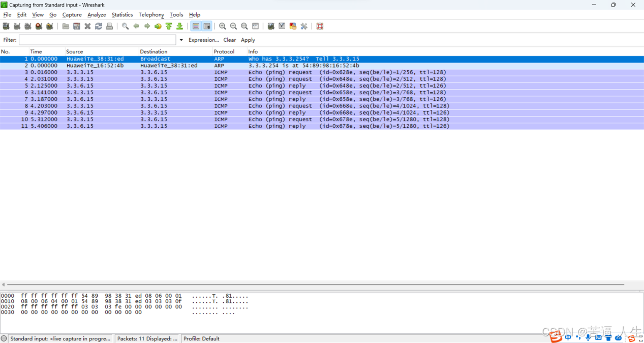644x343 pixels.
Task: Click 'Packets: 11 Displayed' status text
Action: (x=147, y=338)
